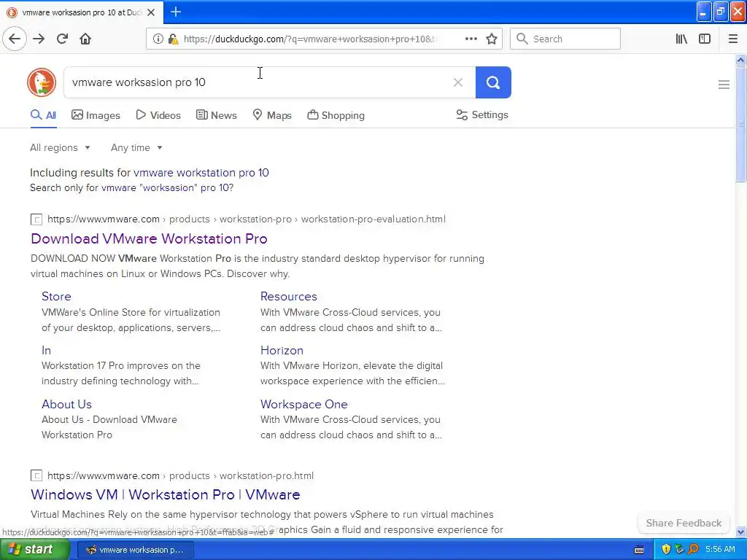Switch to the Videos tab

(x=158, y=115)
